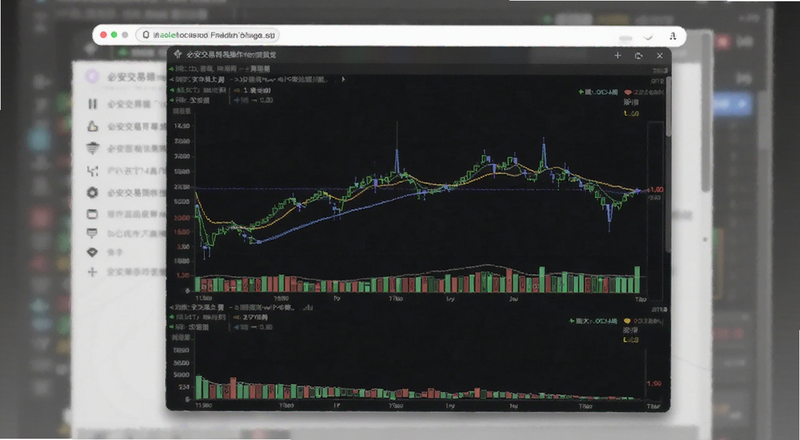Click the branching nodes sidebar icon
Viewport: 800px width, 440px height.
click(92, 170)
